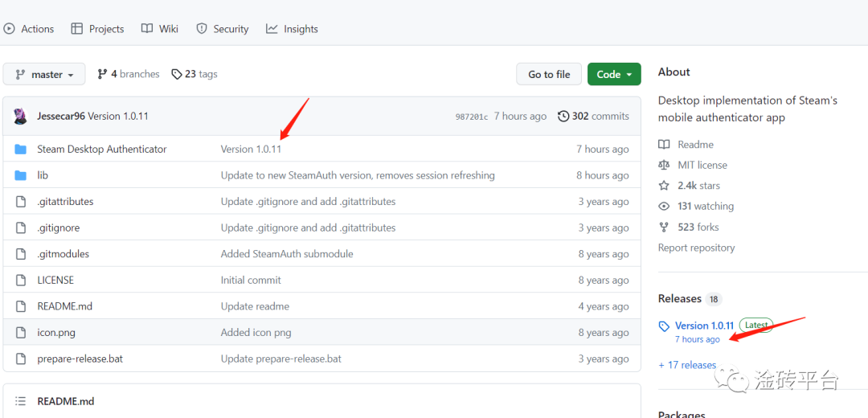This screenshot has height=418, width=868.
Task: Click the file icon beside icon.png
Action: 20,333
